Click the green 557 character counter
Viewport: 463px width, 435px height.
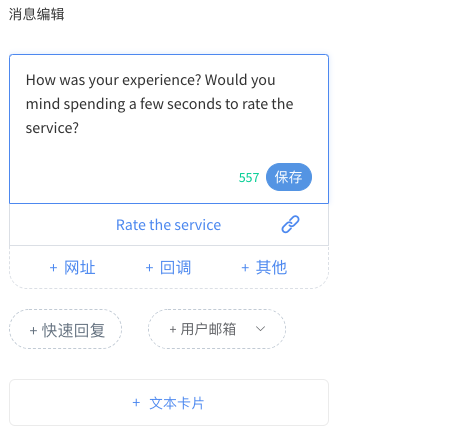[x=249, y=178]
